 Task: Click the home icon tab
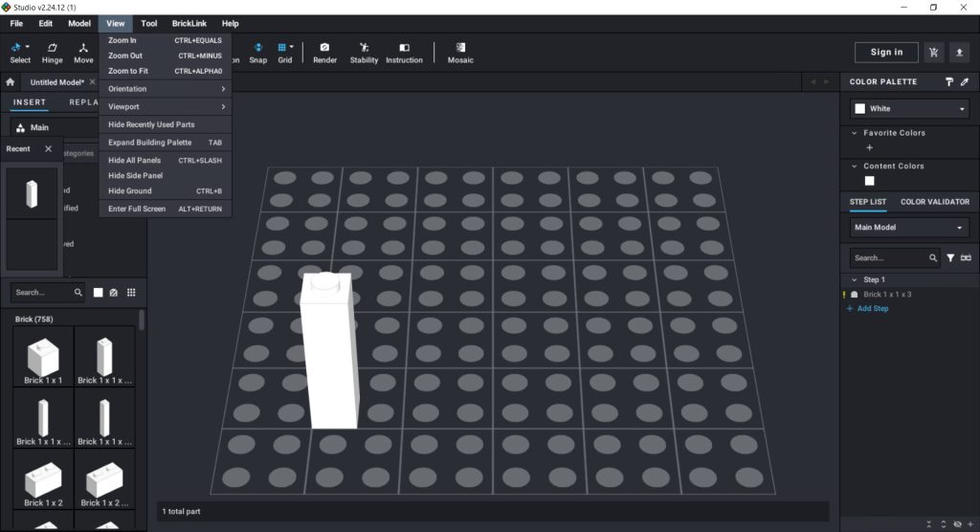[10, 82]
